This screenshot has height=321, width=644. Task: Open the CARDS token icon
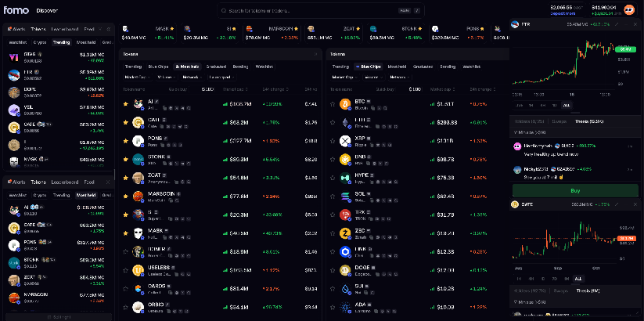click(138, 289)
